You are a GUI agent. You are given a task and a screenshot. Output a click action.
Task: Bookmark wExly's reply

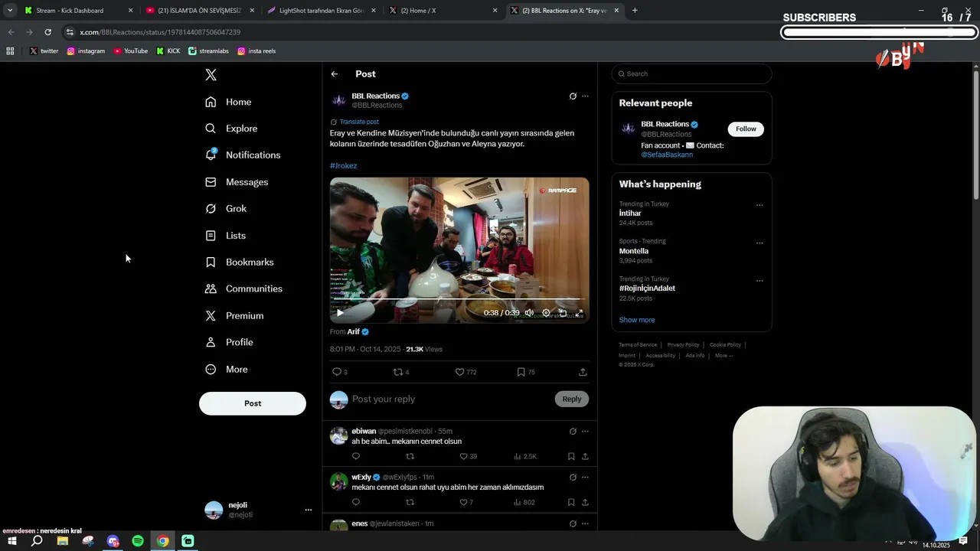click(571, 502)
